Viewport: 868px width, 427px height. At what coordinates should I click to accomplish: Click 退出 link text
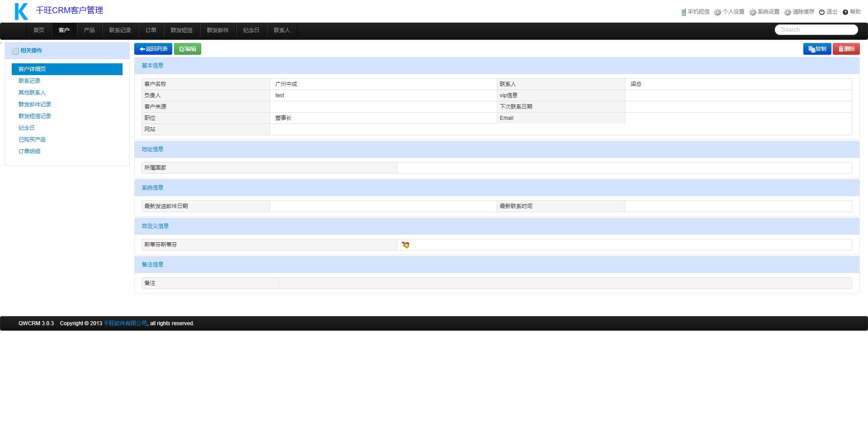[x=832, y=12]
